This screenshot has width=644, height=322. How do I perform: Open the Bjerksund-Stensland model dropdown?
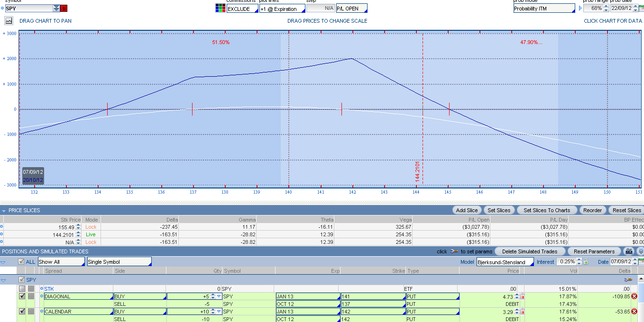[505, 262]
